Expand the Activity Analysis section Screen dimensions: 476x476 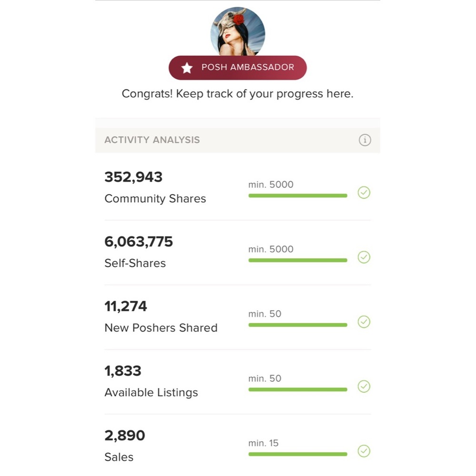(152, 140)
